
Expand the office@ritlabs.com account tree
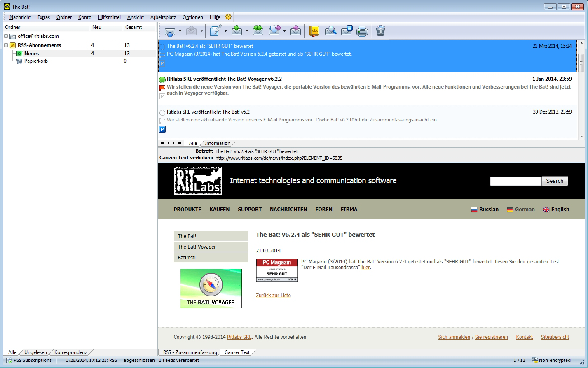[x=6, y=36]
